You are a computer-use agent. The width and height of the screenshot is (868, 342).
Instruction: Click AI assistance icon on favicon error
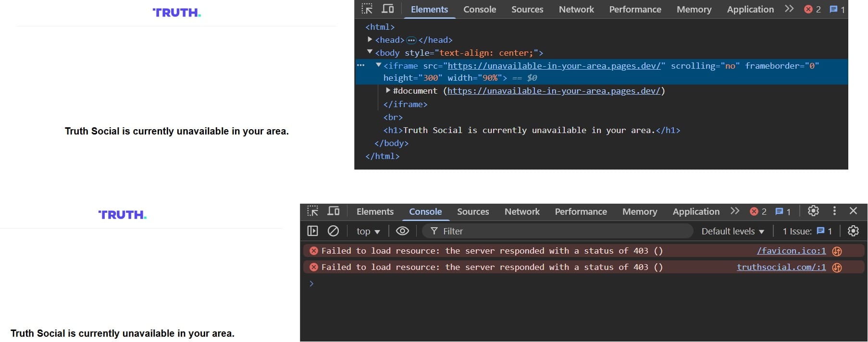(837, 251)
